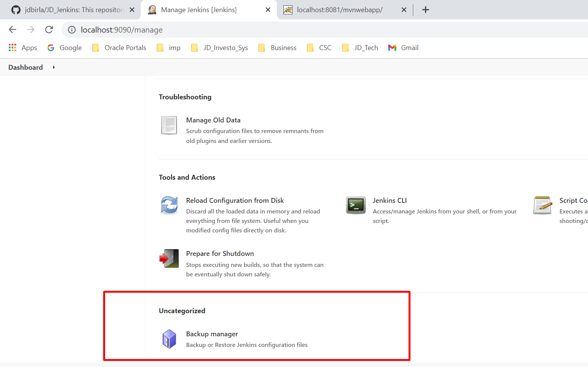Click the browser forward arrow
588x367 pixels.
click(x=31, y=30)
